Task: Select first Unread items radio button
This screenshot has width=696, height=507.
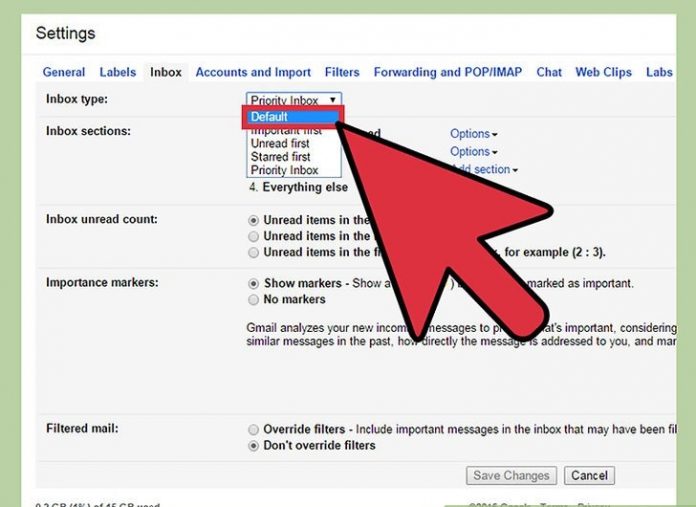Action: (x=254, y=220)
